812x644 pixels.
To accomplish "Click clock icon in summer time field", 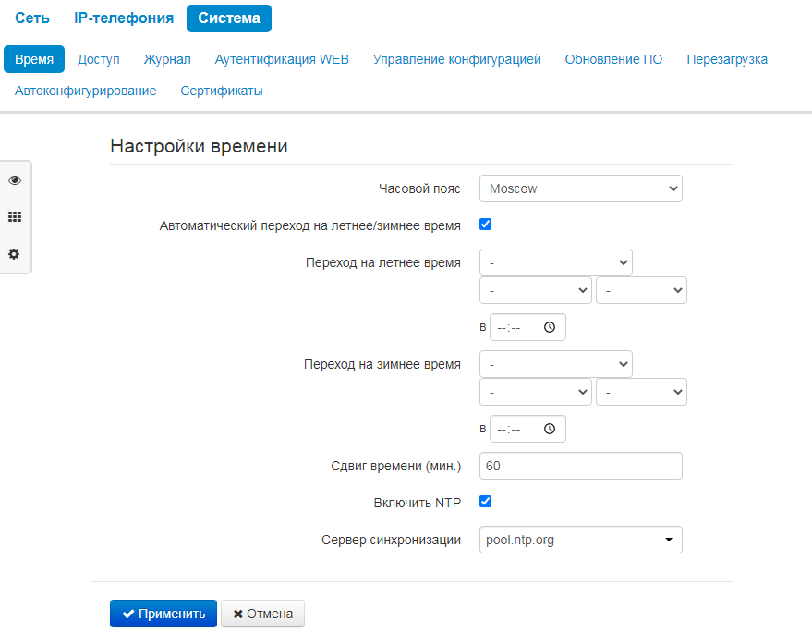I will (x=550, y=327).
